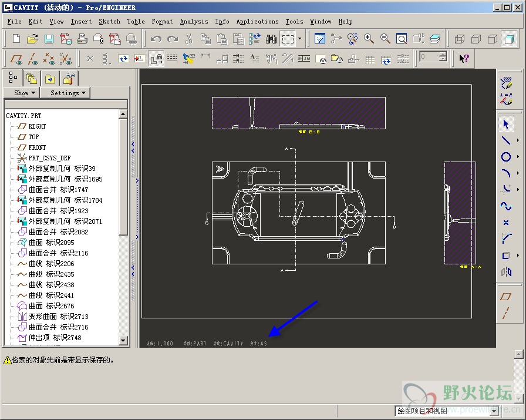
Task: Click the model tree scrollbar down arrow
Action: (123, 340)
